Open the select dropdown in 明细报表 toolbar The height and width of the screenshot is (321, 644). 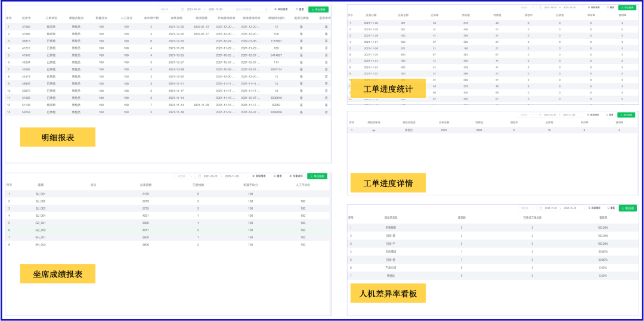coord(168,9)
